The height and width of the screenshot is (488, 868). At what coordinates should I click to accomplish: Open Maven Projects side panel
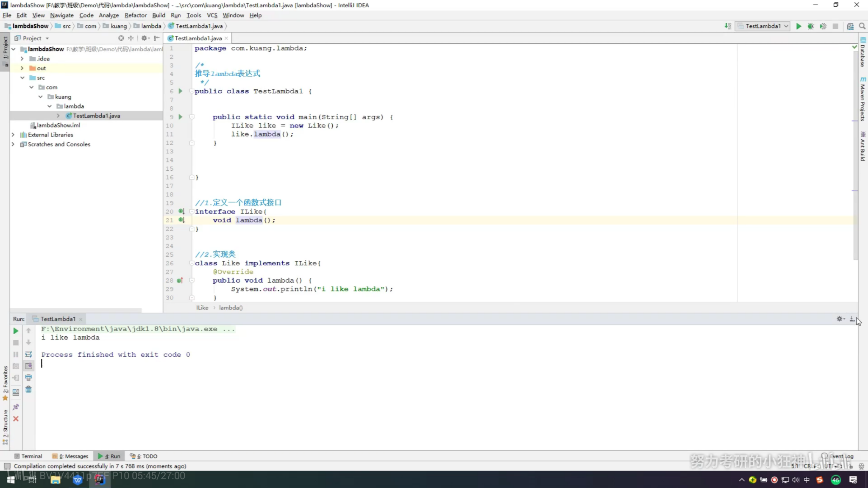[x=863, y=100]
